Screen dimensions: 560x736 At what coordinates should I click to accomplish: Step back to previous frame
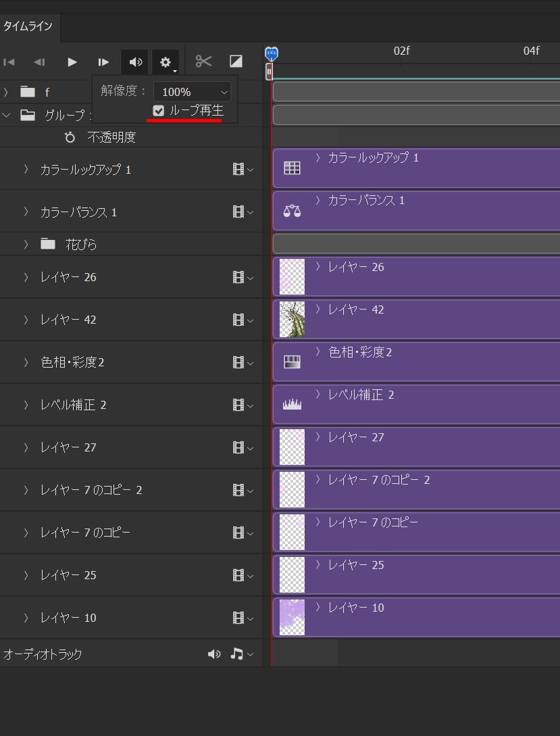click(x=39, y=62)
